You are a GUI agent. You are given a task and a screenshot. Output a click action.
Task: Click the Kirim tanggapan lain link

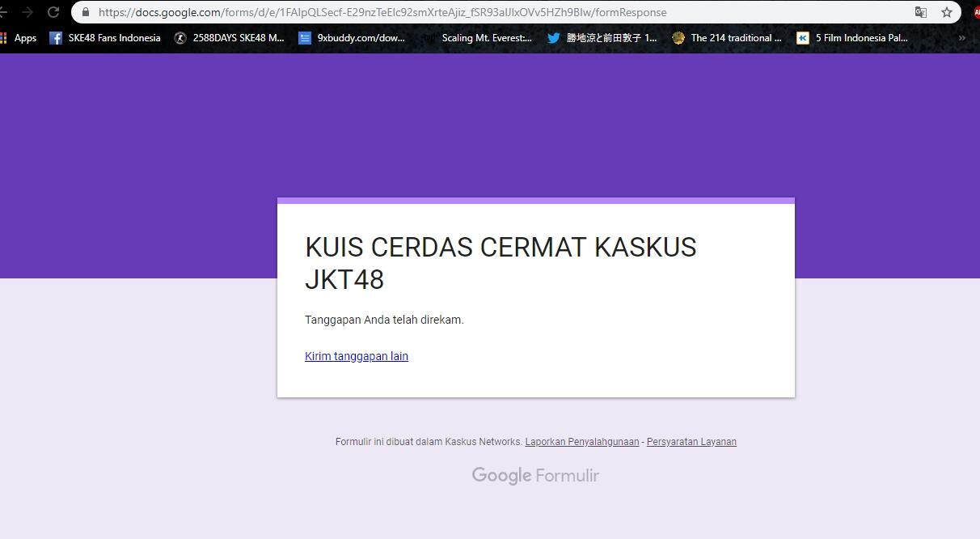click(356, 356)
